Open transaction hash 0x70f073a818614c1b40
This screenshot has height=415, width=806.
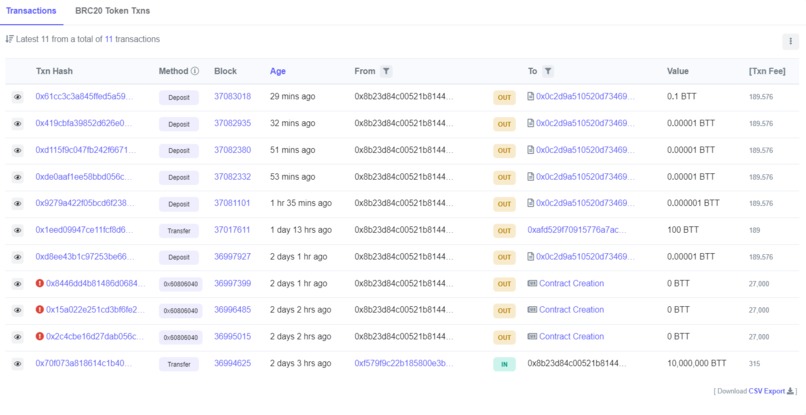84,363
